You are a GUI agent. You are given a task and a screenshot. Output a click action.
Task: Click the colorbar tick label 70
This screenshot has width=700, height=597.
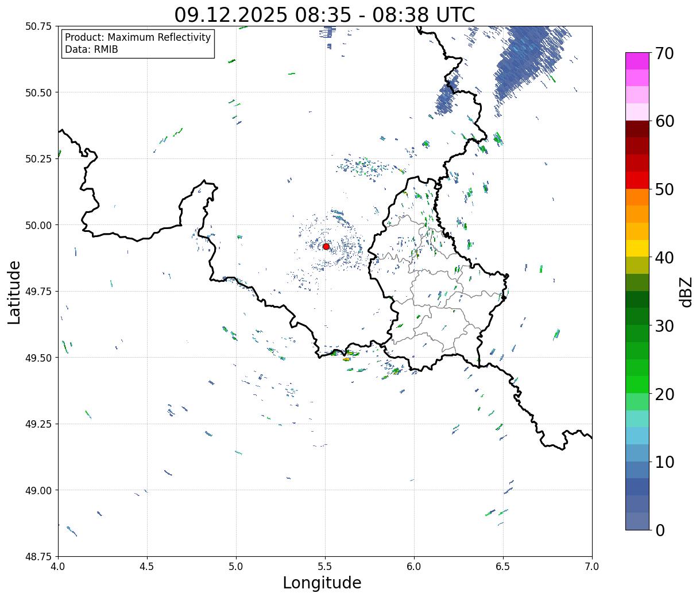[664, 53]
